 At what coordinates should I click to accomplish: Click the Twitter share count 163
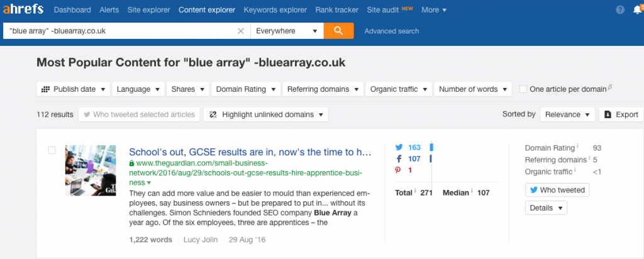(414, 147)
